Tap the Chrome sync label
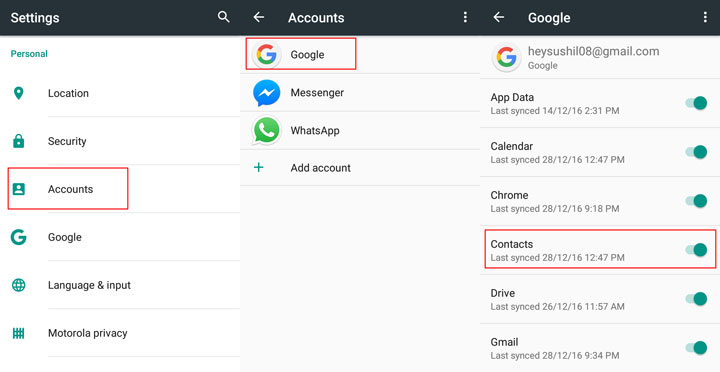Image resolution: width=720 pixels, height=372 pixels. coord(509,195)
